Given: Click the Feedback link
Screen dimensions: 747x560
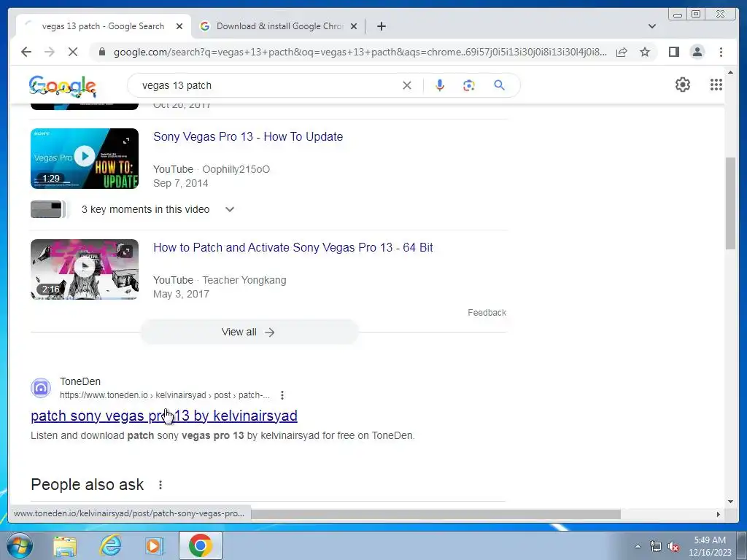Looking at the screenshot, I should (x=487, y=313).
